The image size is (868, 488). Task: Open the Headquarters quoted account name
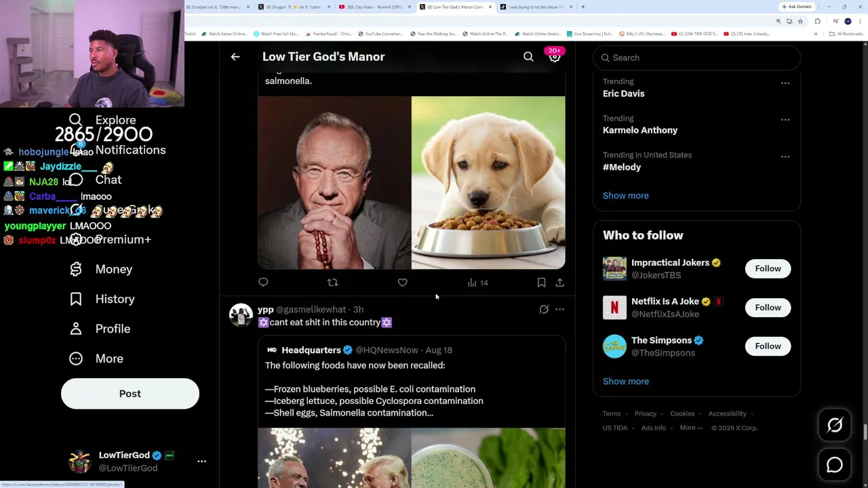coord(311,350)
